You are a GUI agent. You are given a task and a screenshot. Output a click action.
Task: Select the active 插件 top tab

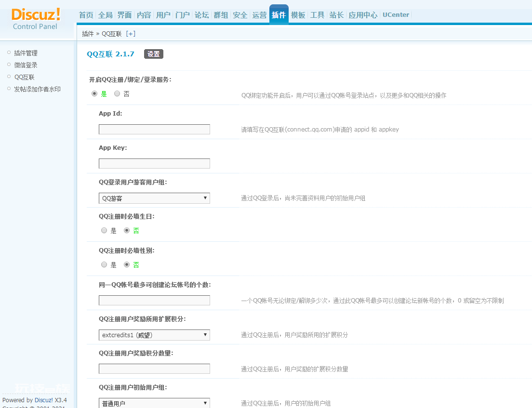click(279, 15)
